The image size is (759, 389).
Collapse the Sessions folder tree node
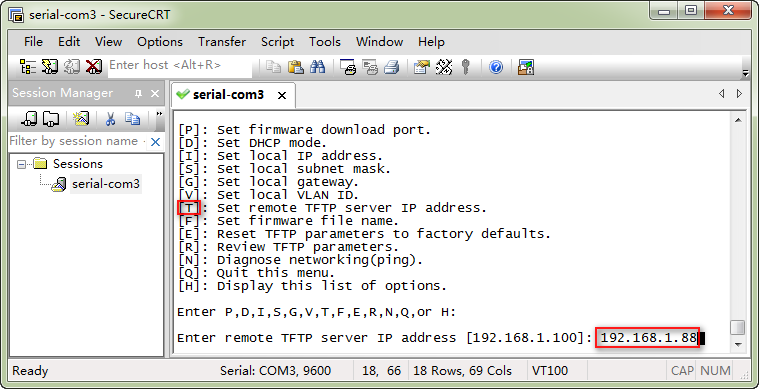21,164
